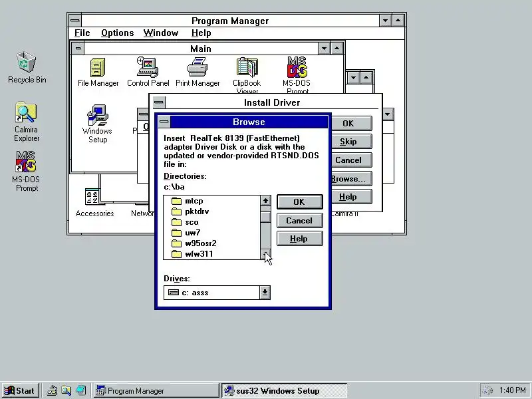Click the w95osr2 folder icon

point(176,243)
